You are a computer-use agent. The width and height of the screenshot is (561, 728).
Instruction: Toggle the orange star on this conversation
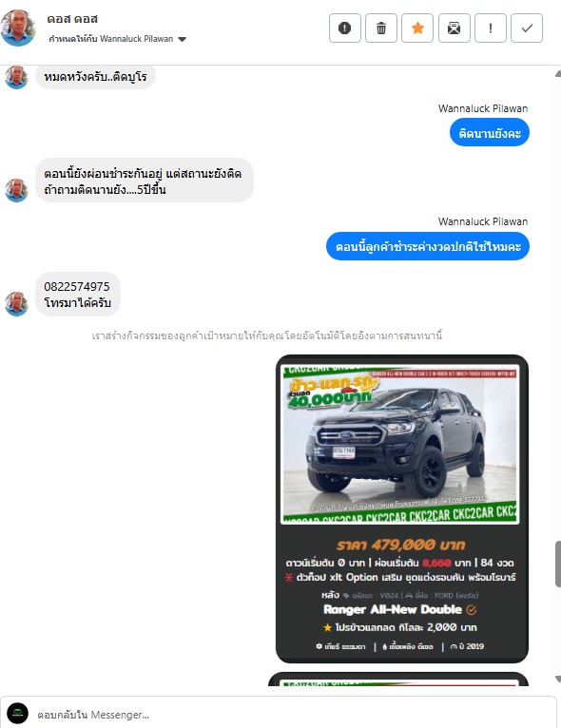click(417, 29)
